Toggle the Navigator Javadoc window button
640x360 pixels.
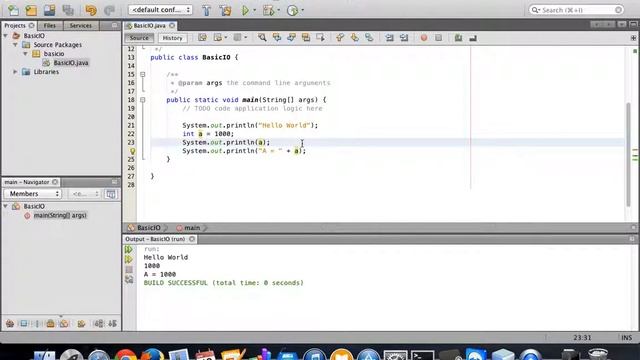click(111, 194)
